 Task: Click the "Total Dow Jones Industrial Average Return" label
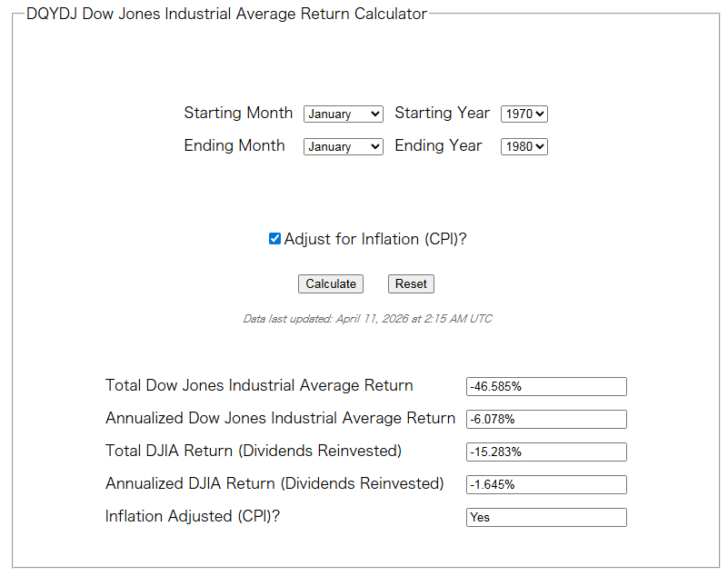[259, 385]
